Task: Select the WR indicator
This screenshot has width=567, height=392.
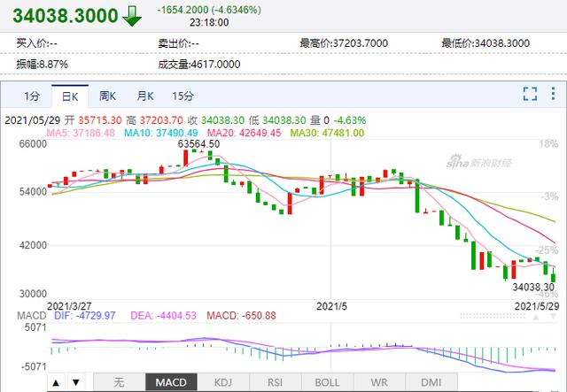Action: (x=379, y=382)
